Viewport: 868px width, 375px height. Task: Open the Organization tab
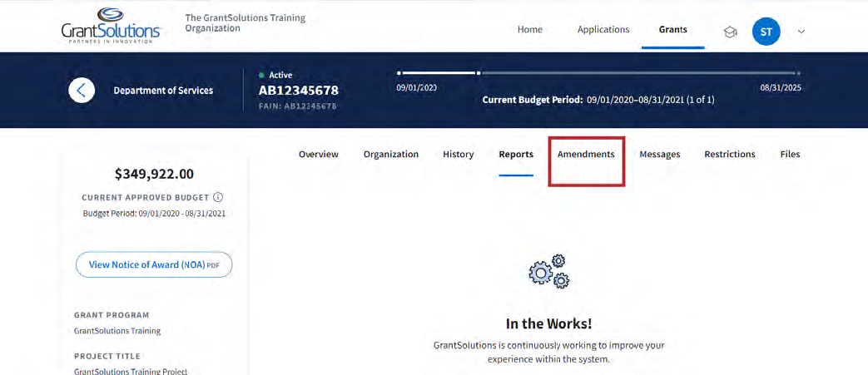pyautogui.click(x=390, y=155)
